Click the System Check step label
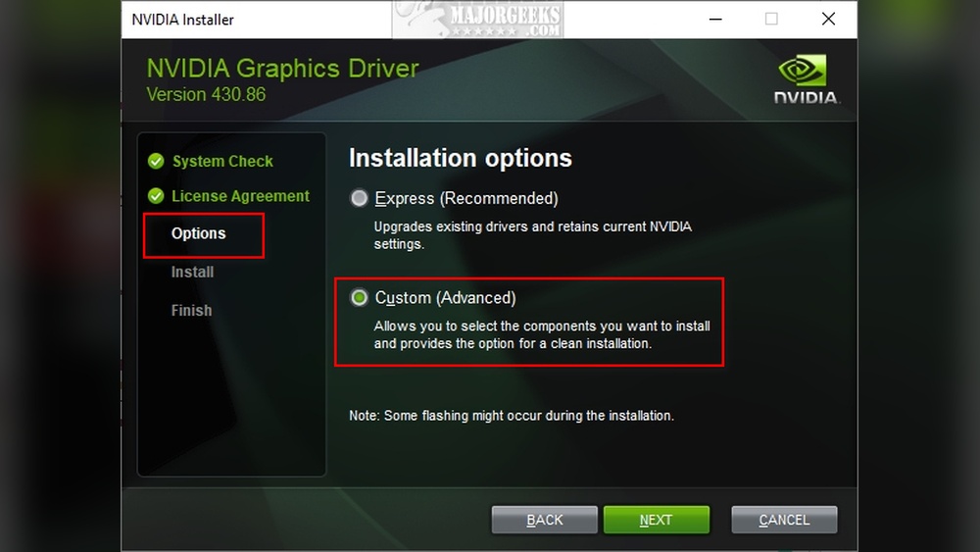The height and width of the screenshot is (552, 980). [222, 162]
